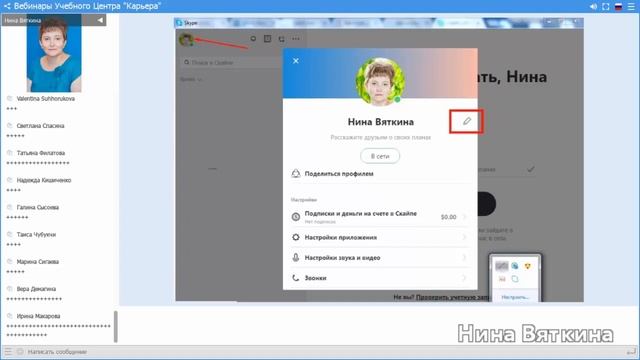Image resolution: width=640 pixels, height=360 pixels.
Task: Click the phone icon next to Звонки
Action: click(x=296, y=278)
